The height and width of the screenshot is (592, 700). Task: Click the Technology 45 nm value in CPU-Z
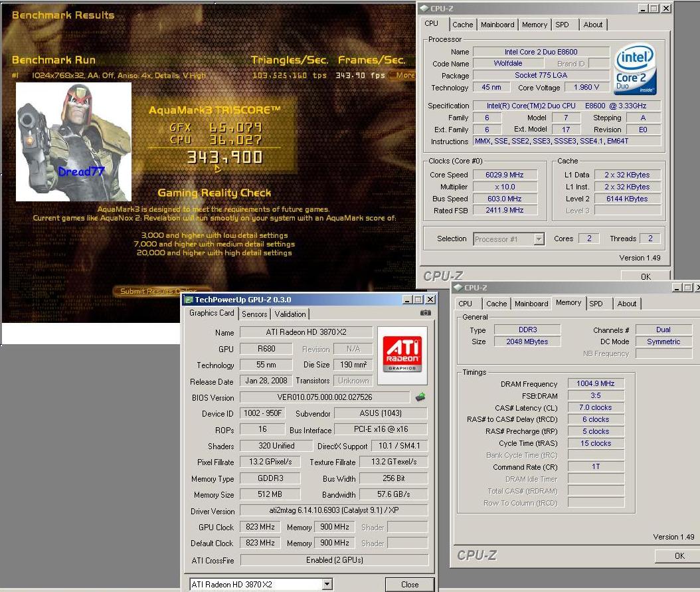(491, 87)
